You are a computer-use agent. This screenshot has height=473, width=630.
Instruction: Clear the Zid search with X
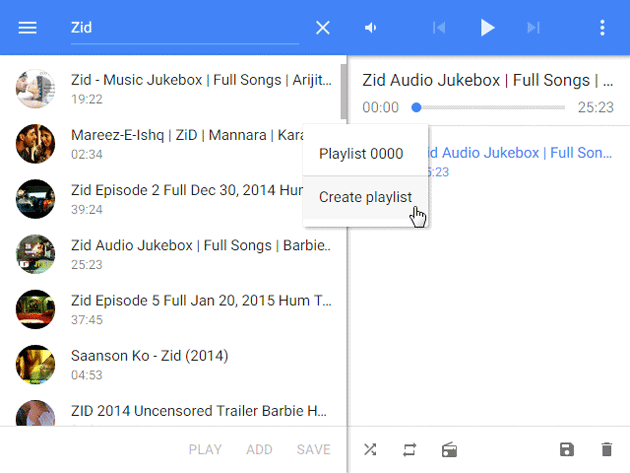click(323, 28)
